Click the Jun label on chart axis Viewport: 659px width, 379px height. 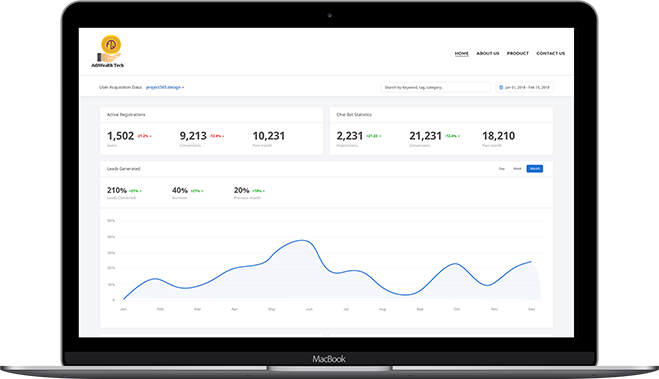[309, 309]
